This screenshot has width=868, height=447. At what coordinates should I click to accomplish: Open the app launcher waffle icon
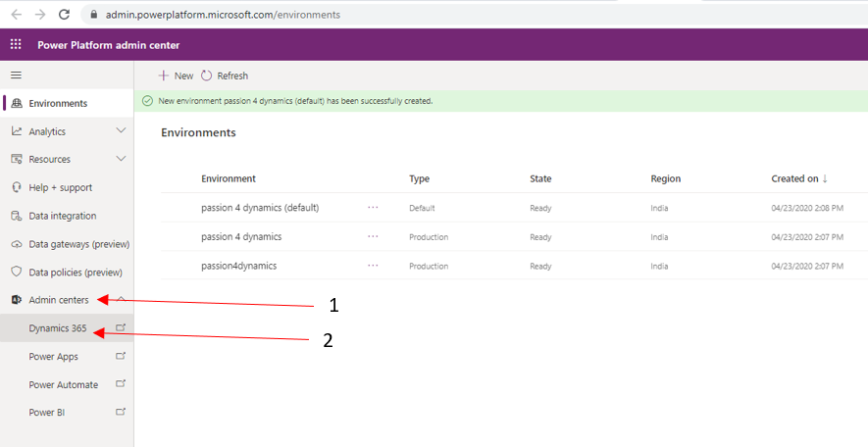16,45
